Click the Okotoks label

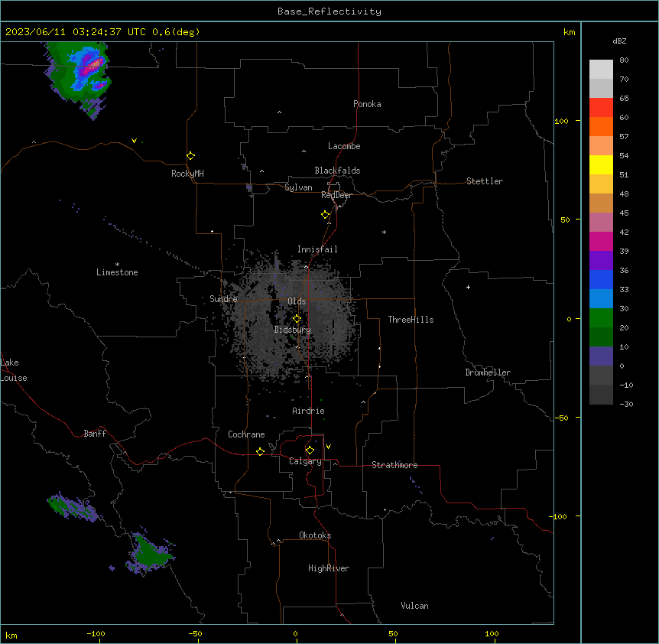point(315,535)
